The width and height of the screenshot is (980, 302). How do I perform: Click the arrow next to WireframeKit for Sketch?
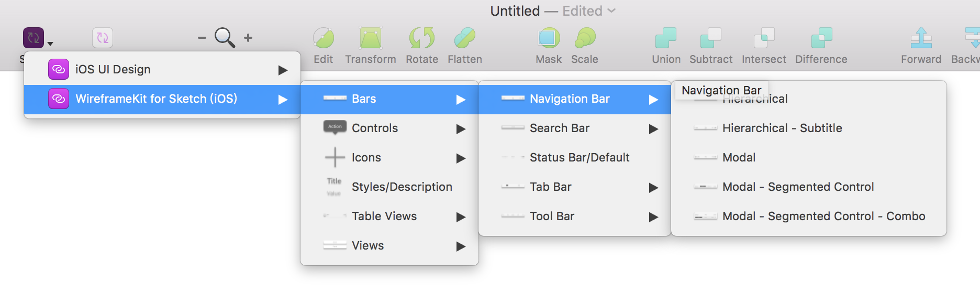[283, 100]
